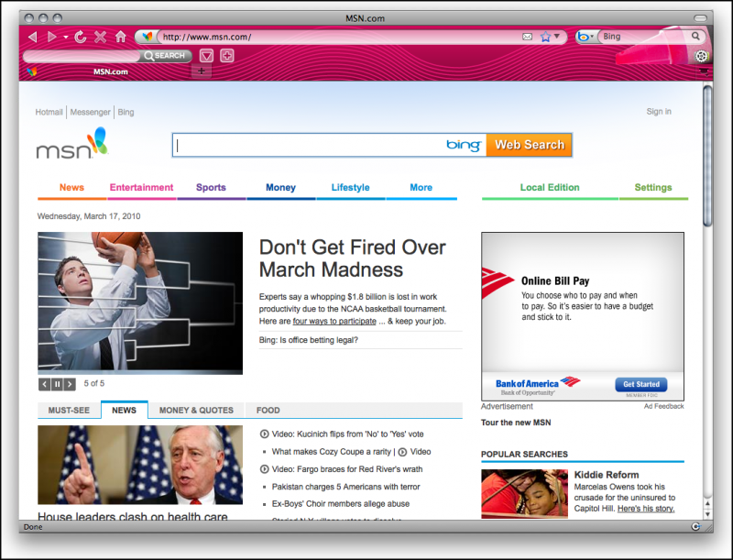Expand the bookmark star dropdown arrow
Screen dimensions: 733x560
pyautogui.click(x=557, y=37)
